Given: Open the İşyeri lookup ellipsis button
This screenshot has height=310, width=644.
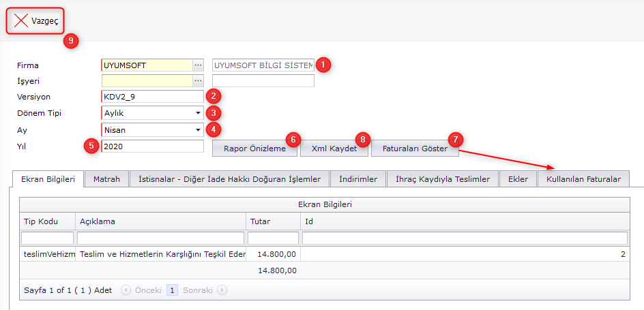Looking at the screenshot, I should tap(198, 81).
